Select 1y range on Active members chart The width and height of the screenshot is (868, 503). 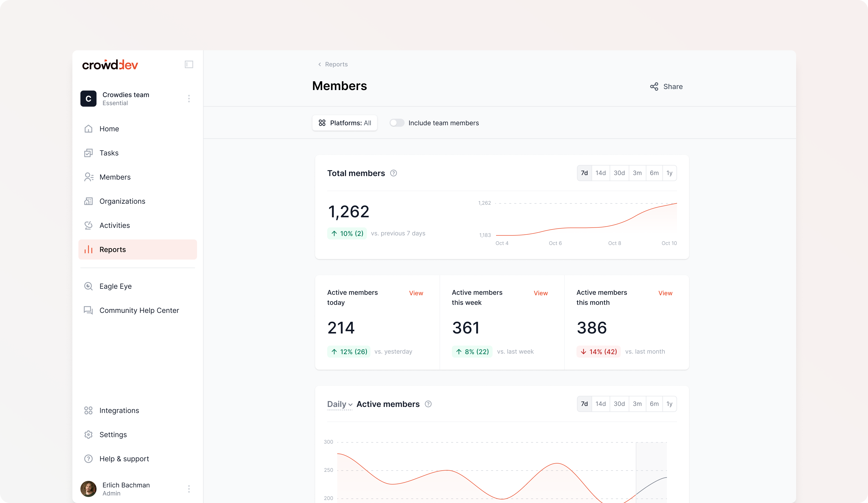[x=669, y=404]
